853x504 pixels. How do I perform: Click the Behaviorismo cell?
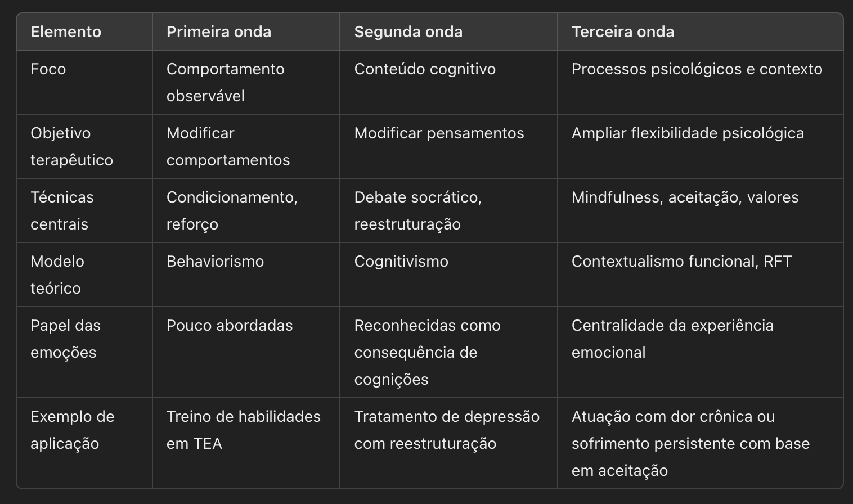[x=246, y=274]
